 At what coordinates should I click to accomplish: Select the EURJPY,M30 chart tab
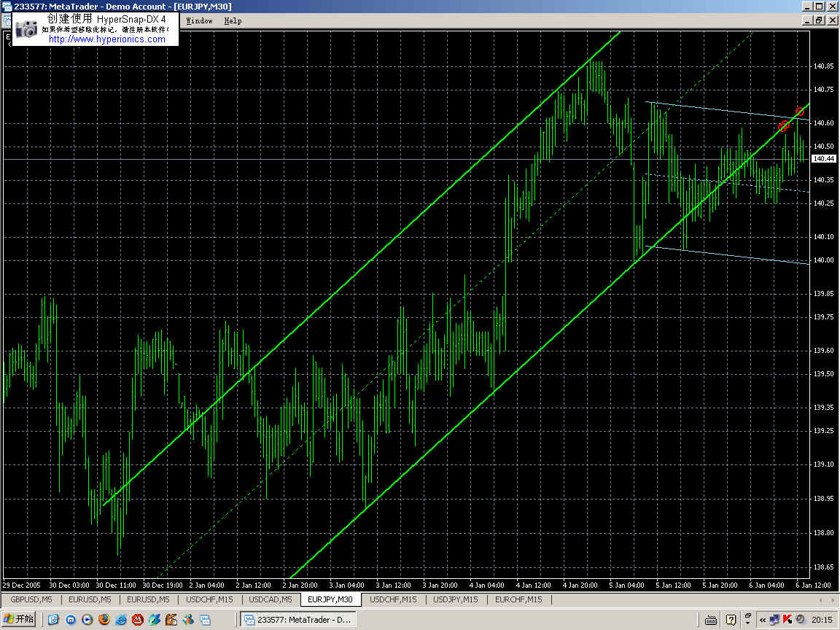[330, 599]
